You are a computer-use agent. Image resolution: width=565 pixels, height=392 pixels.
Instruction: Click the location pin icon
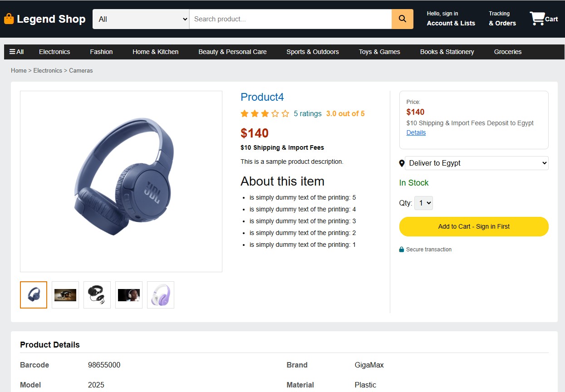point(402,163)
